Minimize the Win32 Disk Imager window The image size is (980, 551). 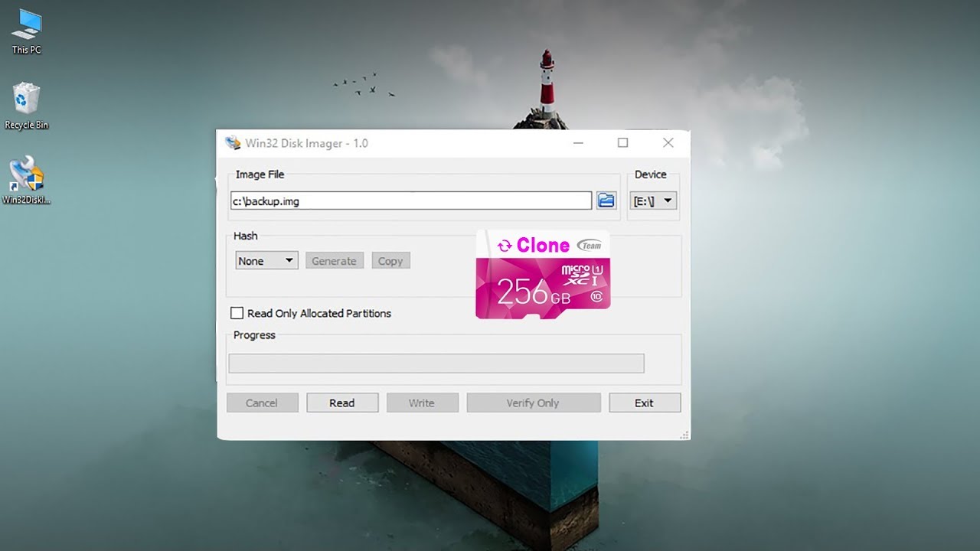pos(578,142)
